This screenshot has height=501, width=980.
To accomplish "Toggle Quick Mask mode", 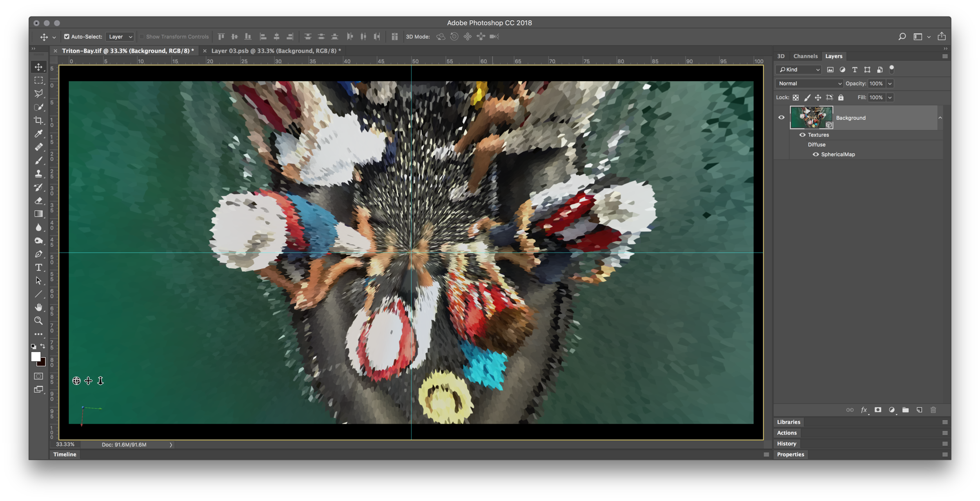I will [38, 376].
